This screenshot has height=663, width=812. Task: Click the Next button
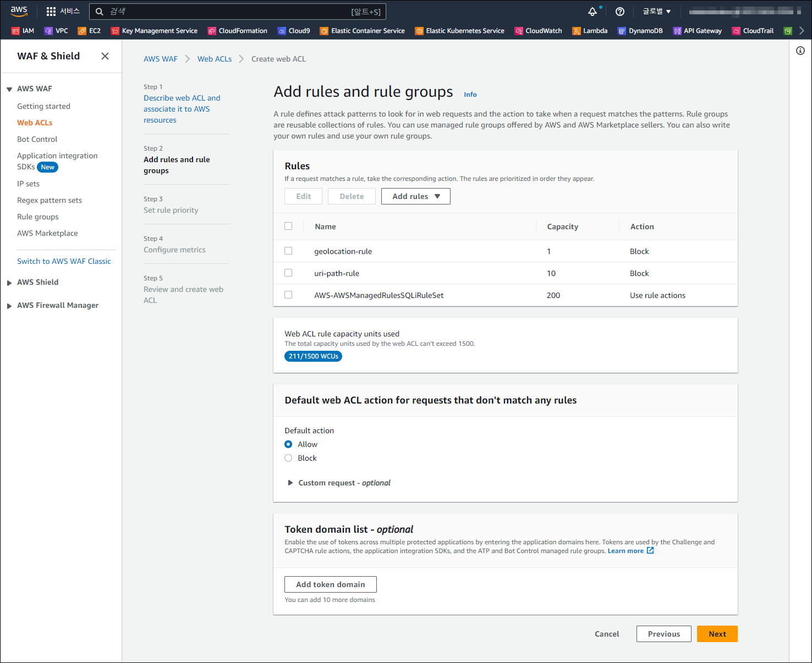717,634
